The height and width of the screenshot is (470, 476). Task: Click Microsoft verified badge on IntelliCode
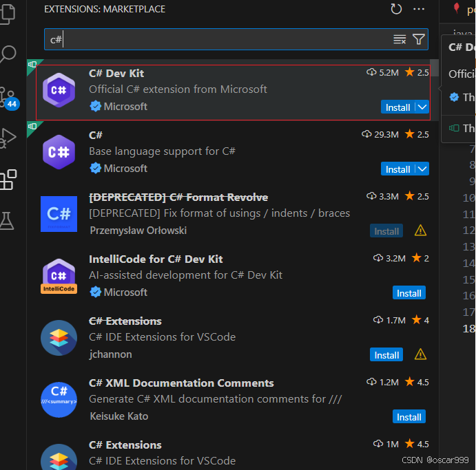pyautogui.click(x=95, y=292)
